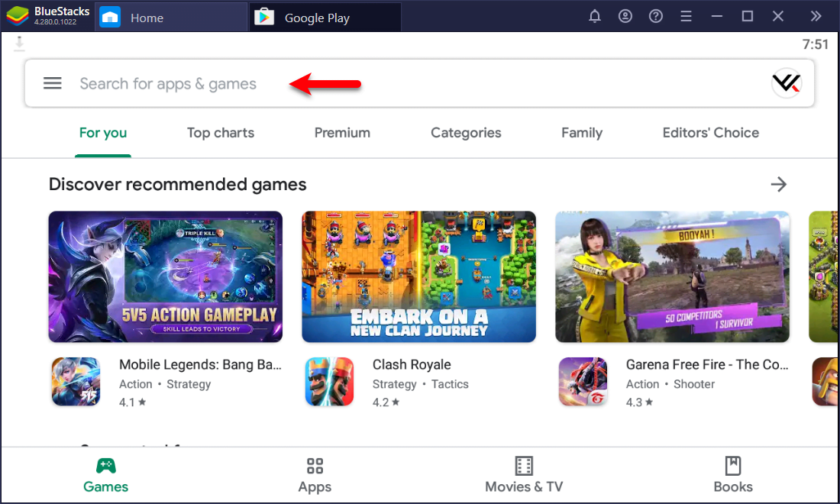Click the Garena Free Fire app icon

point(583,381)
